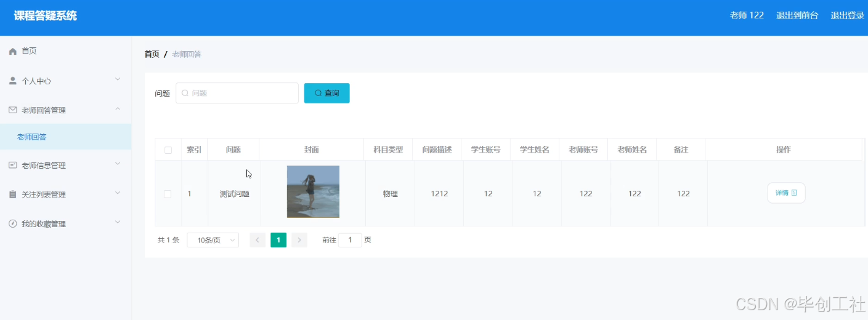
Task: Click the 物理 subject cell
Action: tap(390, 194)
